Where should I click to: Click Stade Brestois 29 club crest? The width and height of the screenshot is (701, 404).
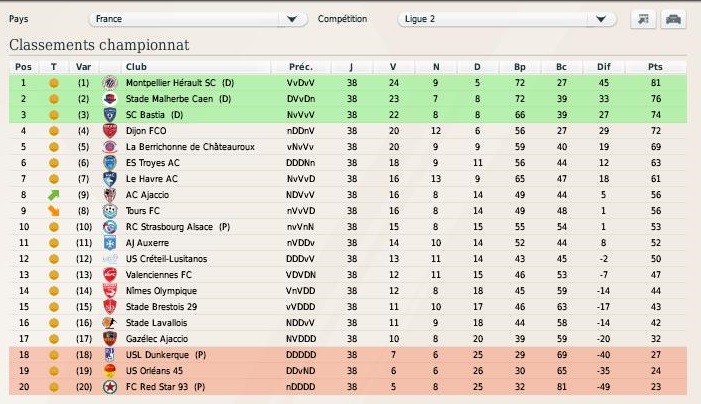point(110,307)
